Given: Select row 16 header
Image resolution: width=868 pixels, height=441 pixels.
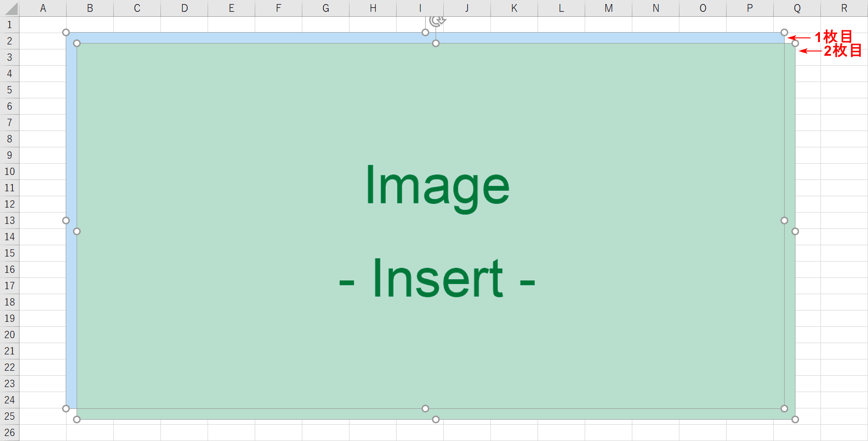Looking at the screenshot, I should (x=10, y=269).
